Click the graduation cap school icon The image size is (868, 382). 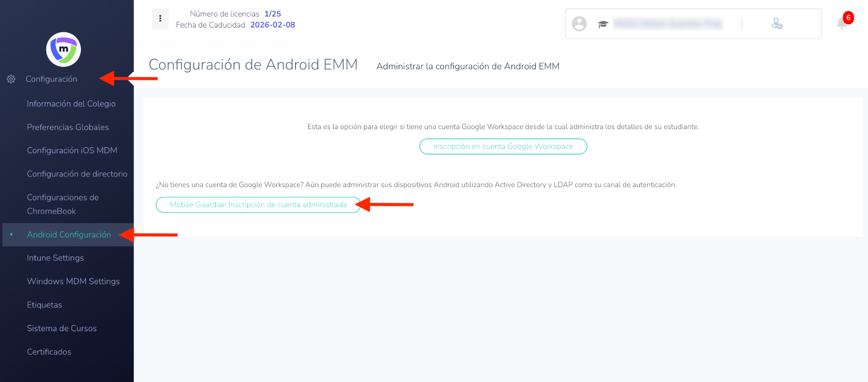[603, 24]
